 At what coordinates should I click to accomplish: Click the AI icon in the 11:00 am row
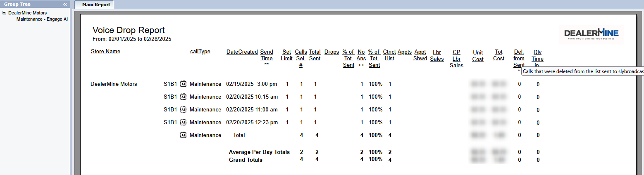point(184,109)
